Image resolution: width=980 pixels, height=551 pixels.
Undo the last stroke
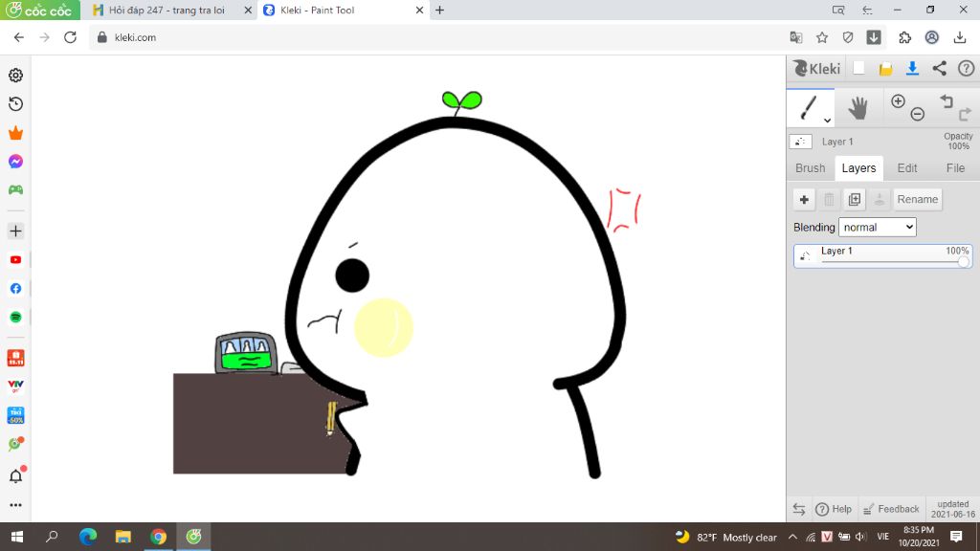point(947,100)
